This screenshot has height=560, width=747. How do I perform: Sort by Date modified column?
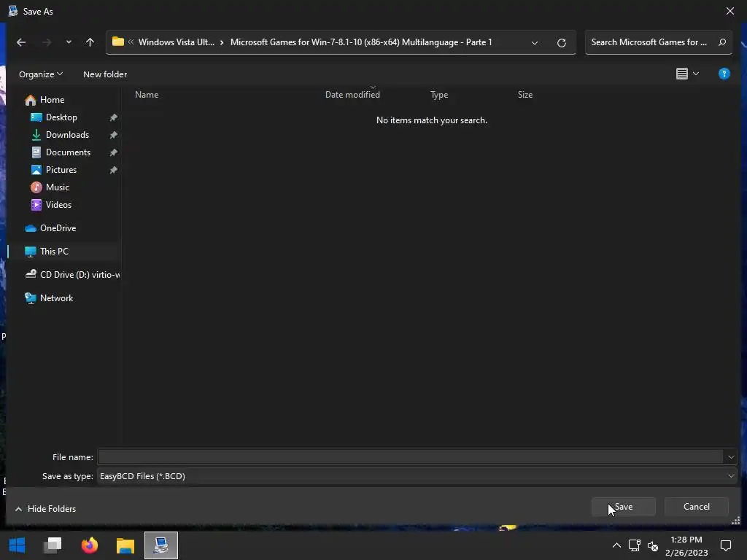tap(352, 95)
